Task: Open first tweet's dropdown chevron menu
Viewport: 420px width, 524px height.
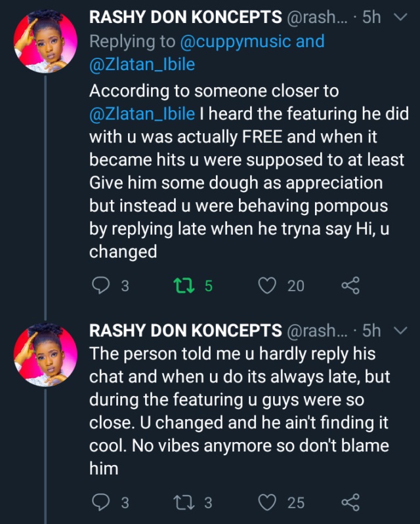Action: click(398, 18)
